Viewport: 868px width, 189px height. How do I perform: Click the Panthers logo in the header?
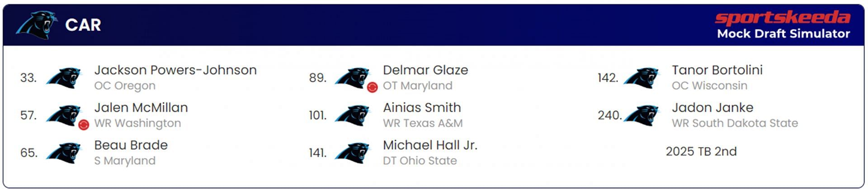coord(36,24)
